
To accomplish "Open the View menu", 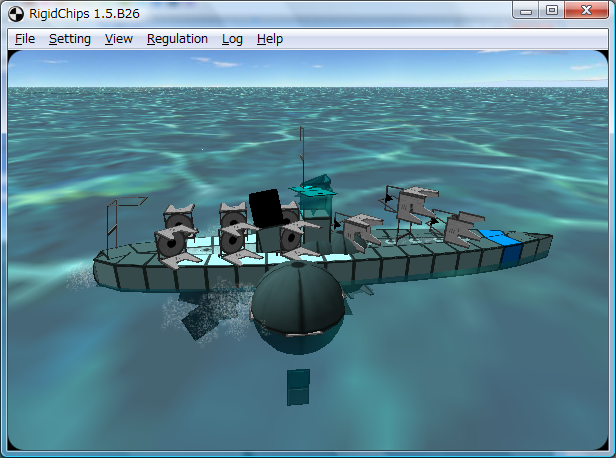I will coord(118,39).
